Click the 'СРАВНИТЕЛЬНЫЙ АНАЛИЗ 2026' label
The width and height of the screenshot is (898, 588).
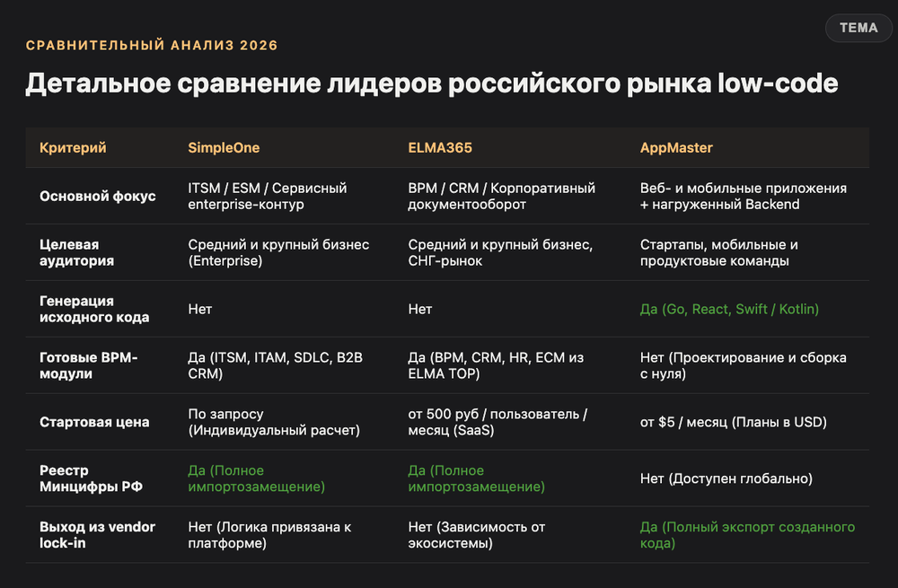[x=152, y=45]
